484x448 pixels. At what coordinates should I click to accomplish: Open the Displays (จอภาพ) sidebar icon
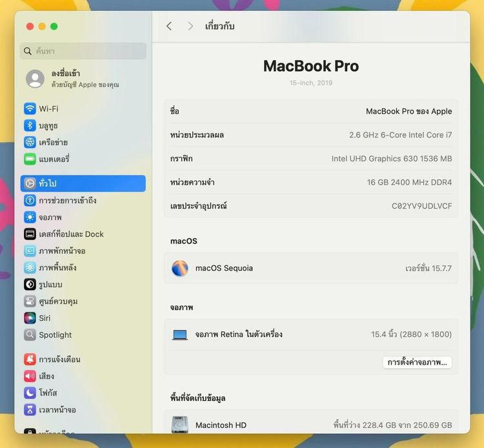[30, 217]
